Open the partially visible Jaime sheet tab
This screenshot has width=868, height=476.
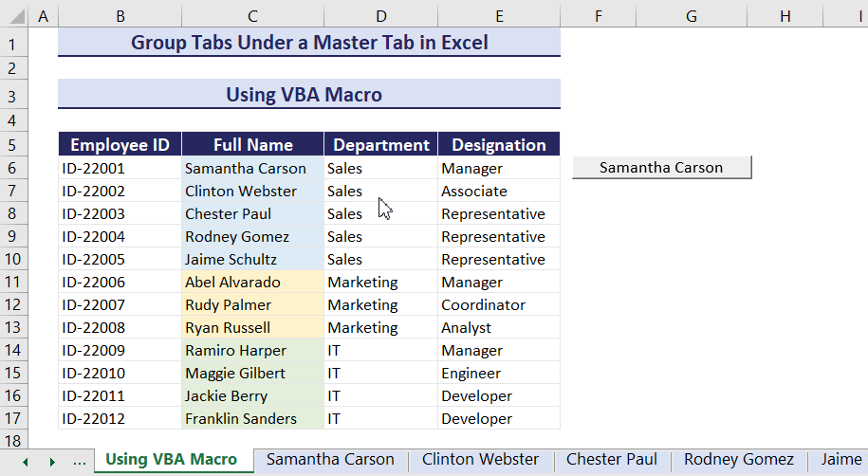[840, 460]
